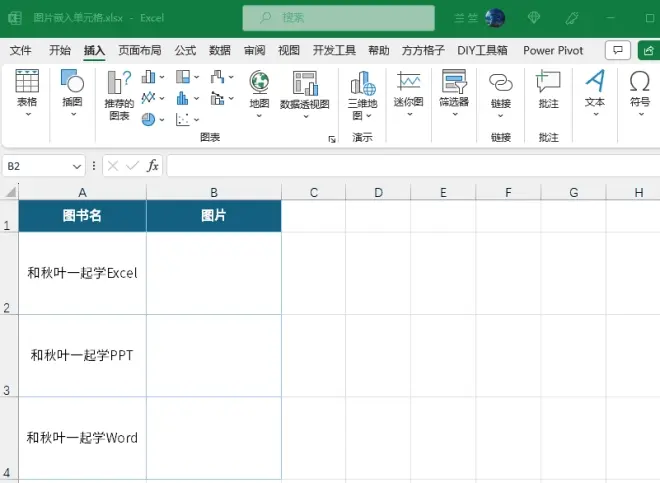Select cell '和秋叶一起学Word'
The image size is (660, 483).
82,438
